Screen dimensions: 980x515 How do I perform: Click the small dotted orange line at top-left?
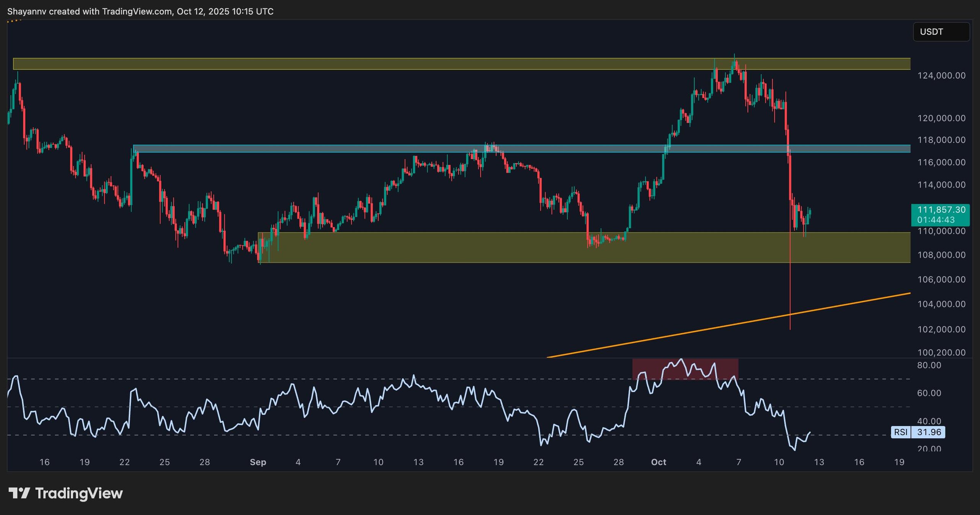tap(14, 21)
